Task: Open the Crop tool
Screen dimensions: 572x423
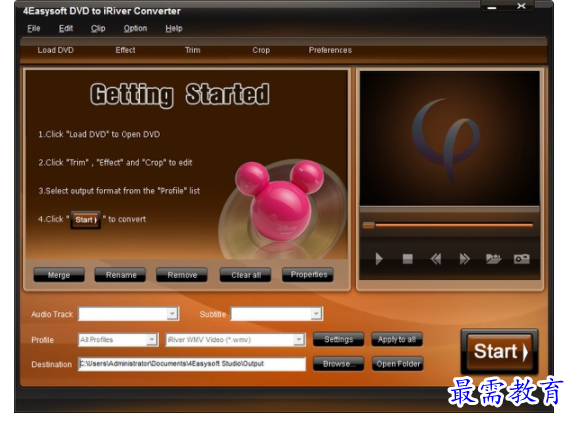Action: point(261,50)
